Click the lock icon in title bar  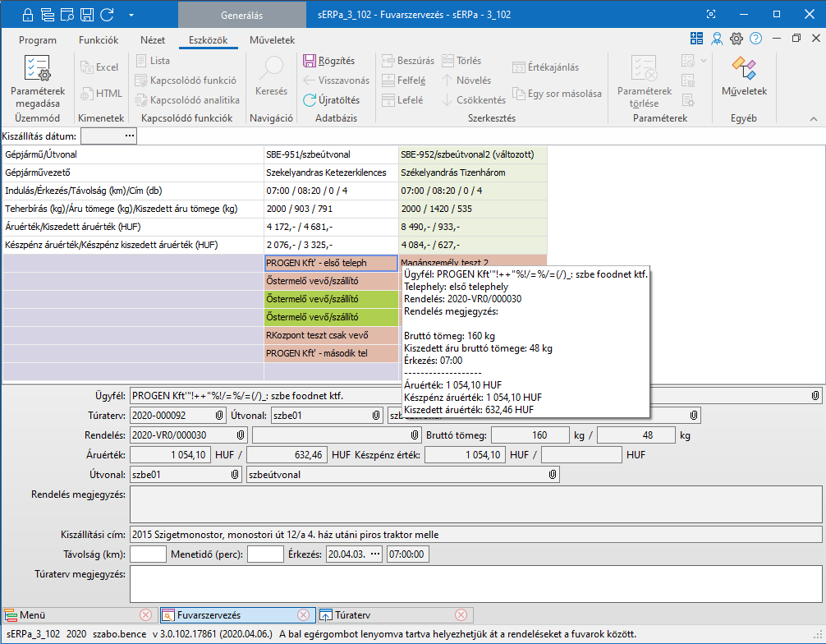[28, 15]
